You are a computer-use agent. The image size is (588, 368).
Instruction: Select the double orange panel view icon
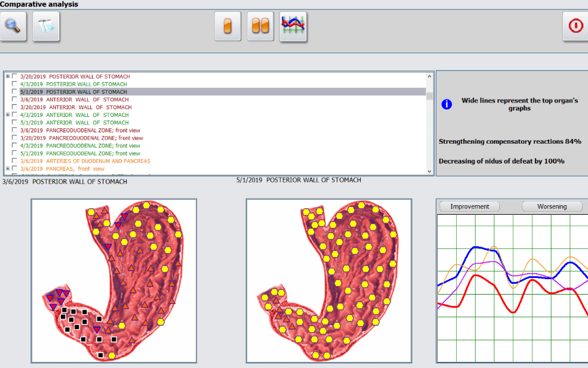[260, 26]
